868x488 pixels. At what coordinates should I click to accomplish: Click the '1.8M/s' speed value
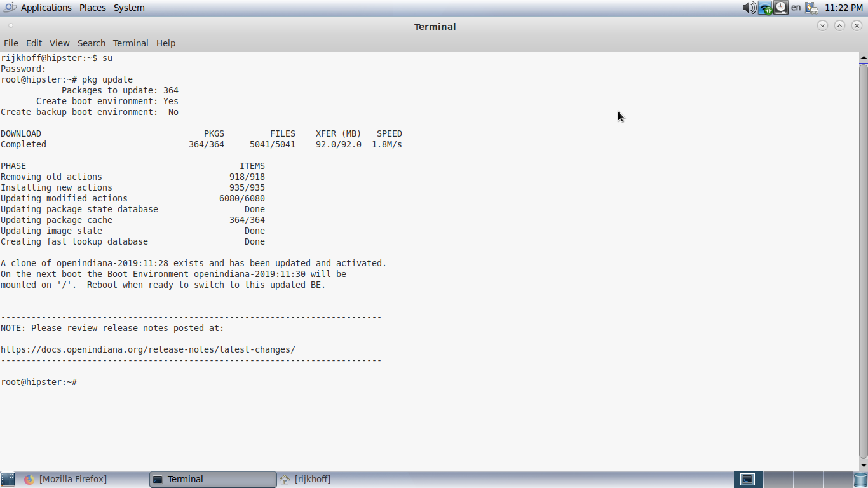click(x=387, y=144)
